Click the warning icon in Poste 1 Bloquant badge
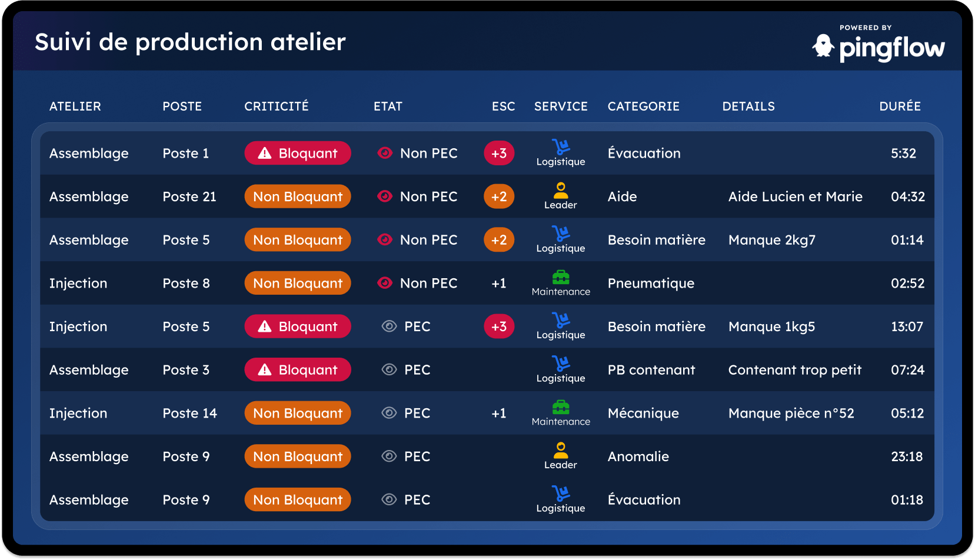 pos(265,153)
